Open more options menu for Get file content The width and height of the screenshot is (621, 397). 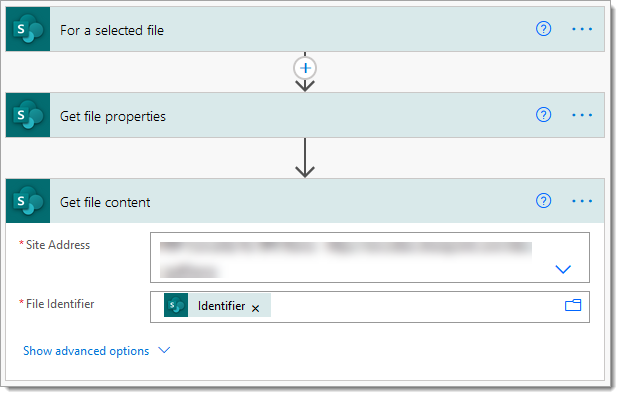582,201
